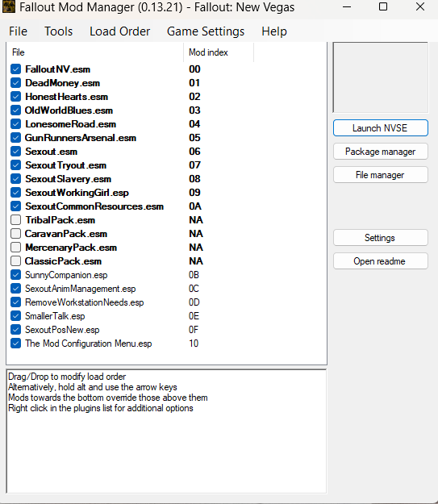Disable the HonestHearts.esm plugin checkbox
Screen dimensions: 438x504
click(16, 97)
